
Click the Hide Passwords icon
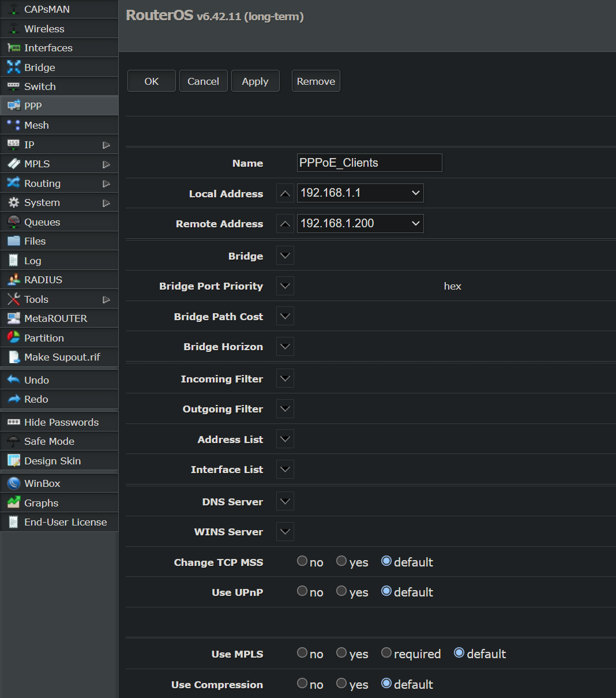[14, 422]
